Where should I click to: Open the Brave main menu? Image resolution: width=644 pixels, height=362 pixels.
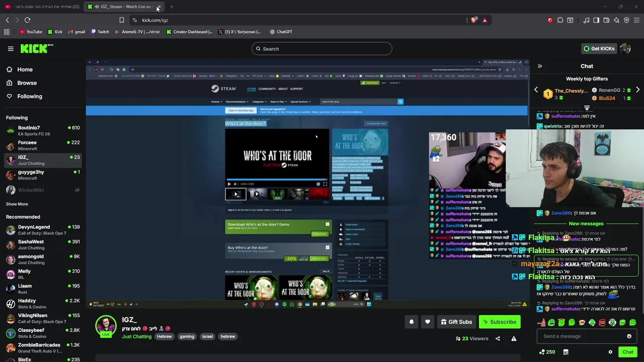click(636, 20)
